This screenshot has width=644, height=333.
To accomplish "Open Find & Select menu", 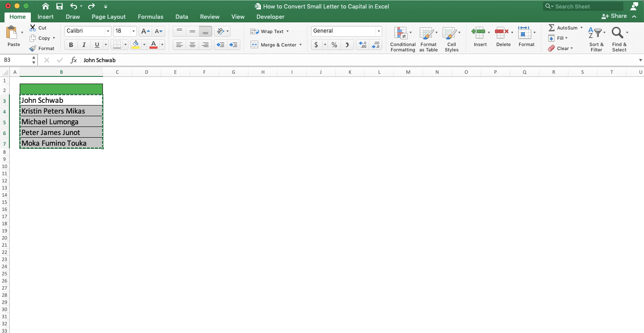I will point(619,39).
